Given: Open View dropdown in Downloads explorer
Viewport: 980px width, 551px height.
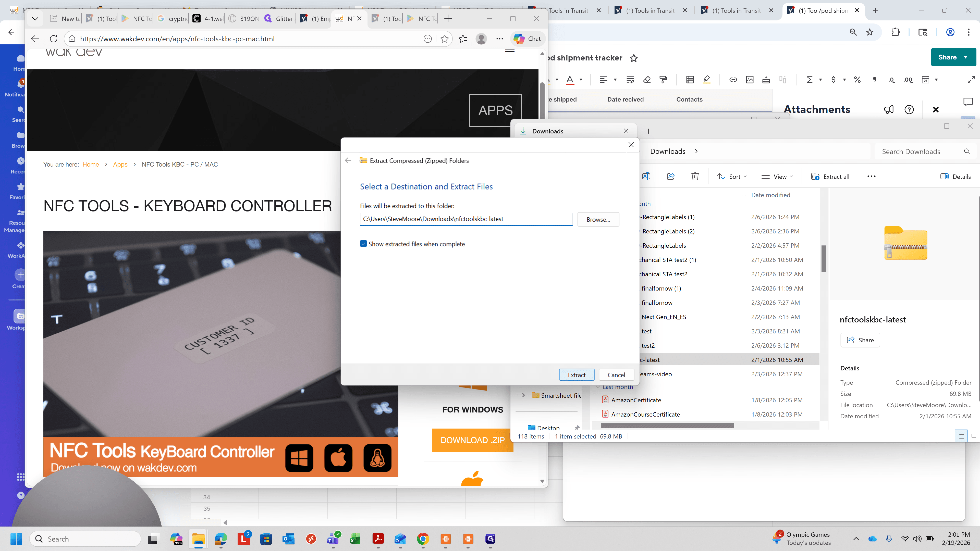Looking at the screenshot, I should point(777,177).
